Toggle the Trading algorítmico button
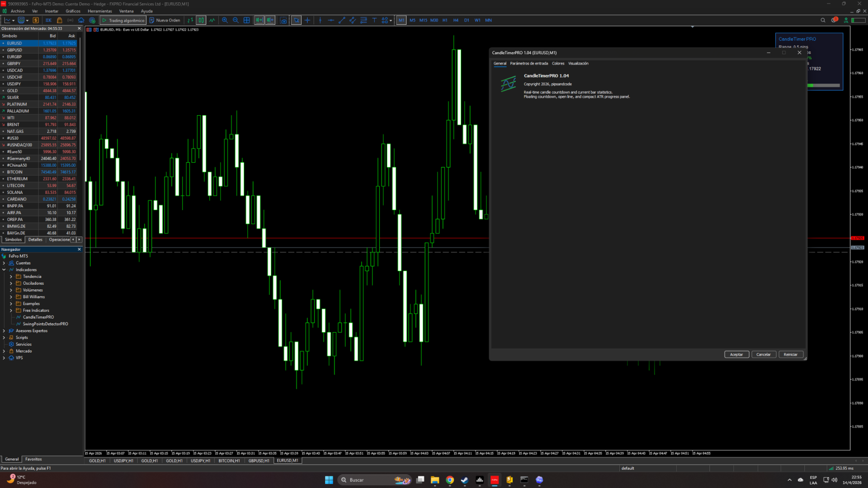This screenshot has height=488, width=868. point(123,20)
